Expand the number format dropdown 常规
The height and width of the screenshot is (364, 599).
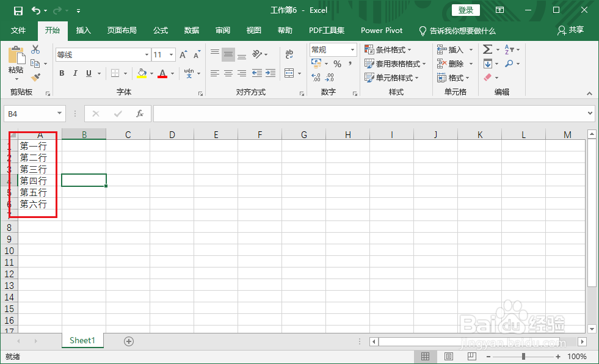(352, 49)
